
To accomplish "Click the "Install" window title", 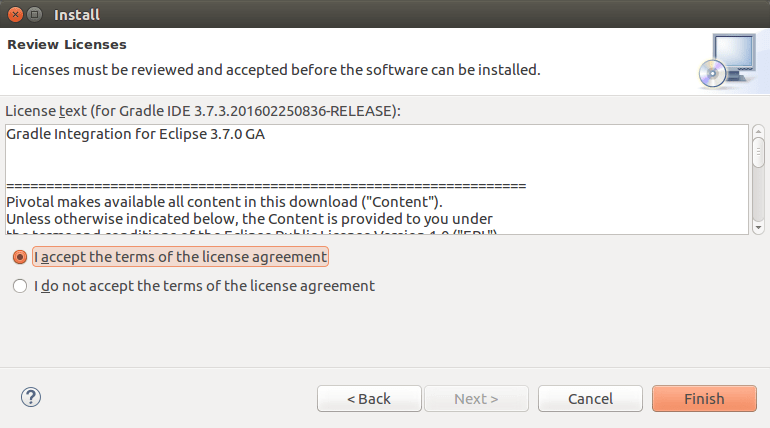I will (76, 15).
